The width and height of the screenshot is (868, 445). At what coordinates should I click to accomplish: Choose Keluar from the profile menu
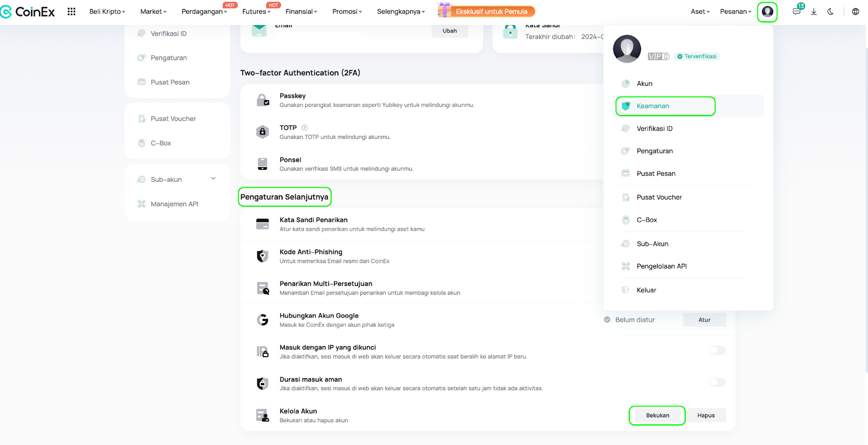(x=646, y=290)
